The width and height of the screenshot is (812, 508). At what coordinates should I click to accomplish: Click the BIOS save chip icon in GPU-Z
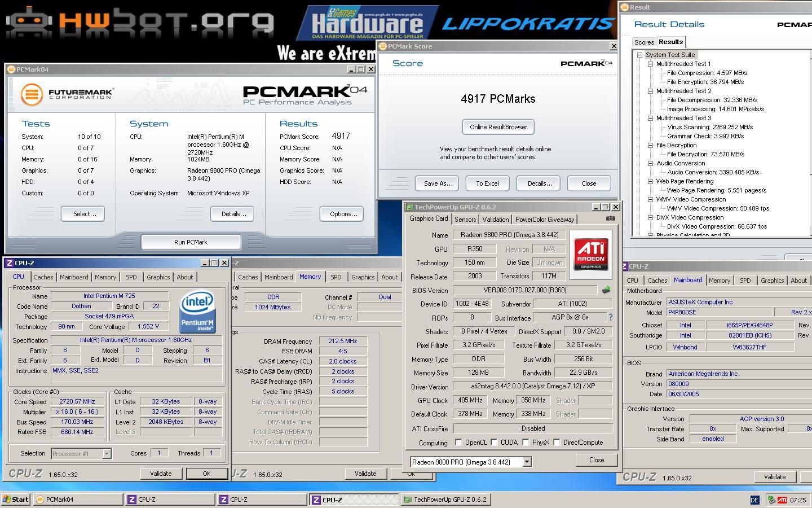[606, 290]
